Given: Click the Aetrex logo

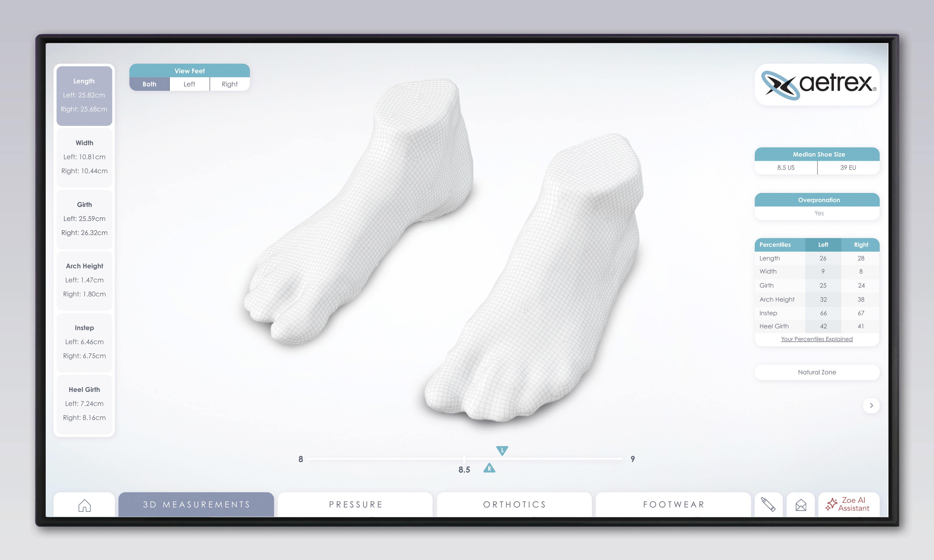Looking at the screenshot, I should [817, 85].
